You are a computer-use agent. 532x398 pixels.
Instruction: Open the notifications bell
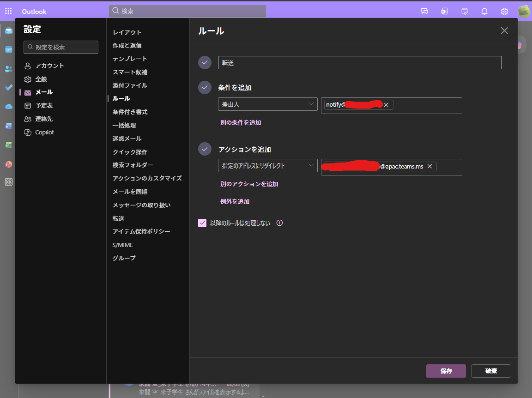pyautogui.click(x=484, y=11)
